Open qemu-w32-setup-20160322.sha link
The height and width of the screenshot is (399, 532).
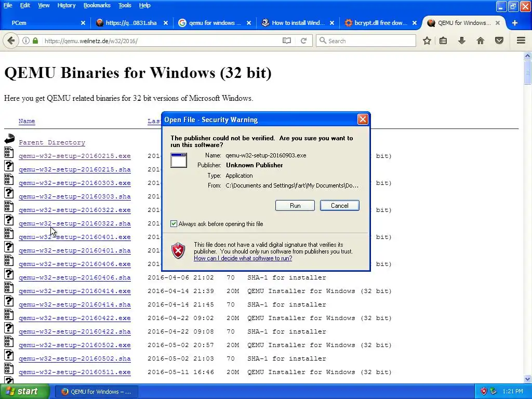point(75,223)
